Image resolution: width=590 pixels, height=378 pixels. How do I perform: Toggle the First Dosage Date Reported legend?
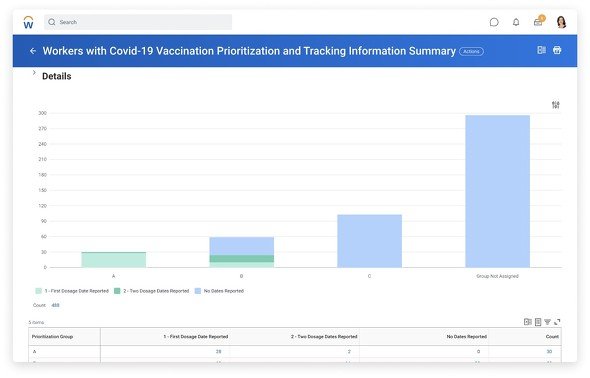coord(72,291)
